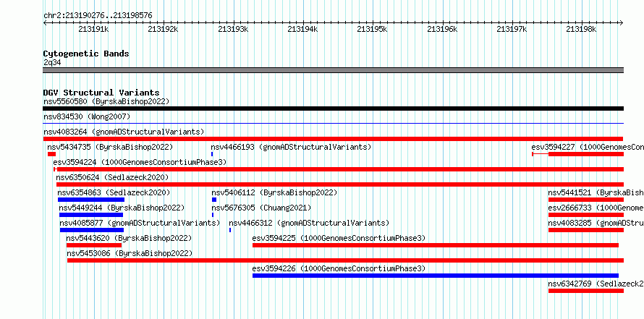Select the red nsv4083285 variant bar
The width and height of the screenshot is (644, 319).
tap(585, 230)
